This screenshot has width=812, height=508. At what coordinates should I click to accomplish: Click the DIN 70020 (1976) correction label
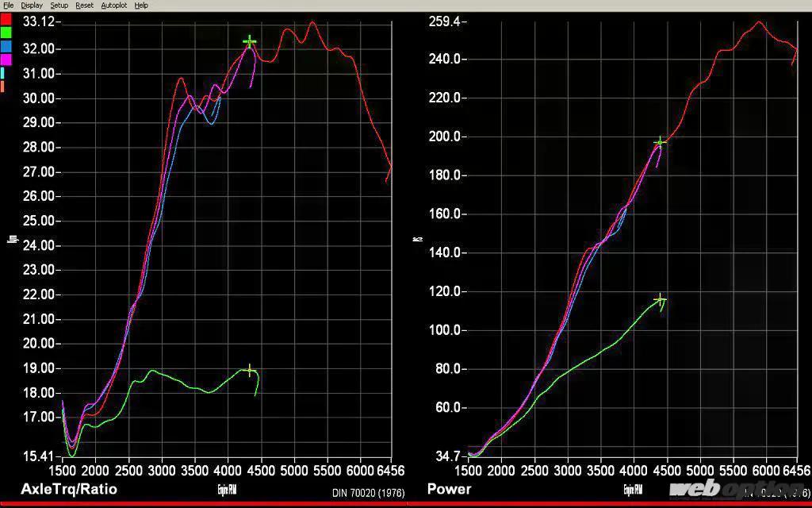click(x=368, y=493)
